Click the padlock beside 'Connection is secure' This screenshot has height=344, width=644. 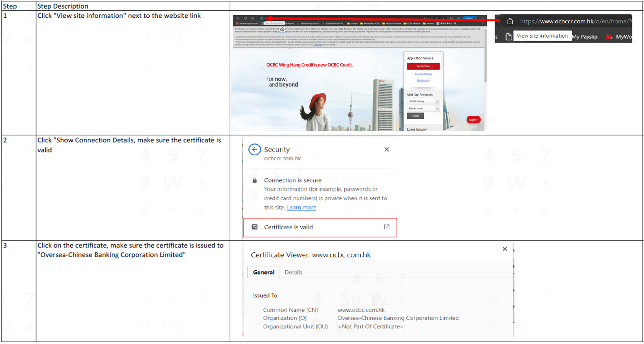click(x=255, y=181)
